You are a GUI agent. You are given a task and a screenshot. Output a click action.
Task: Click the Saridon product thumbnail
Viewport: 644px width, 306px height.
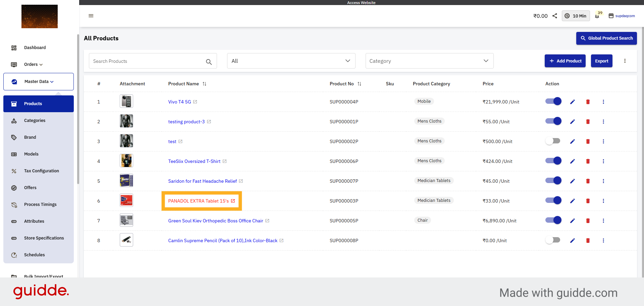pyautogui.click(x=126, y=181)
